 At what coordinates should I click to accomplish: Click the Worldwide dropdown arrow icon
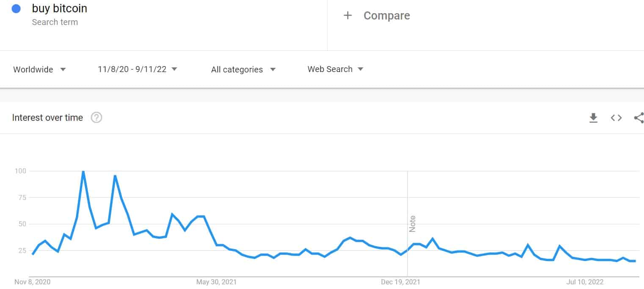63,69
